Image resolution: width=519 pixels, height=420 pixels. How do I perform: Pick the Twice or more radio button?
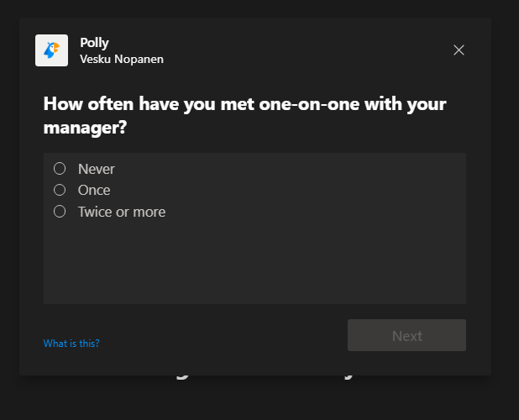(60, 212)
